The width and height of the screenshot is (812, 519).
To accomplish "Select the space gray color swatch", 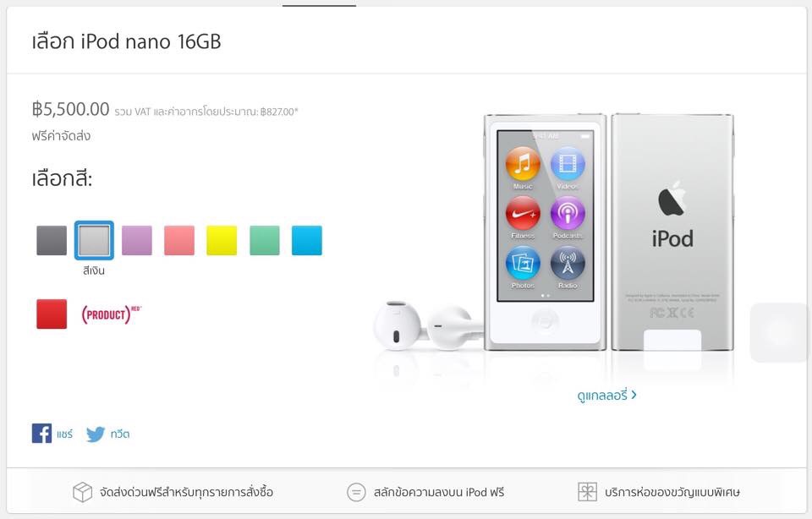I will [52, 240].
